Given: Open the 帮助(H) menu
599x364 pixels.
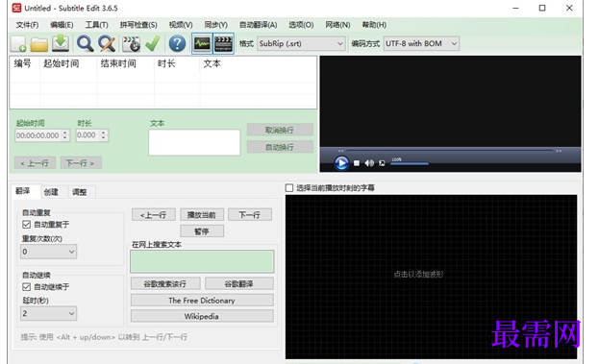Looking at the screenshot, I should pyautogui.click(x=374, y=25).
